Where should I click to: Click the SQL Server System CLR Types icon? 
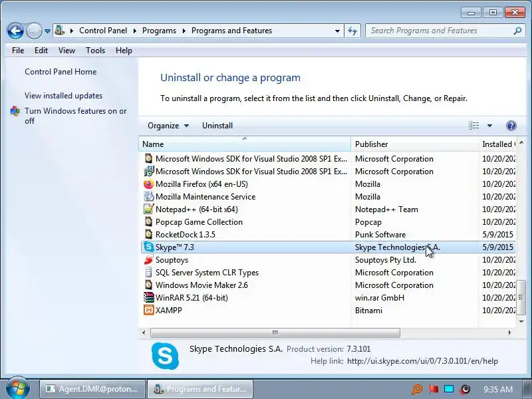pos(148,272)
